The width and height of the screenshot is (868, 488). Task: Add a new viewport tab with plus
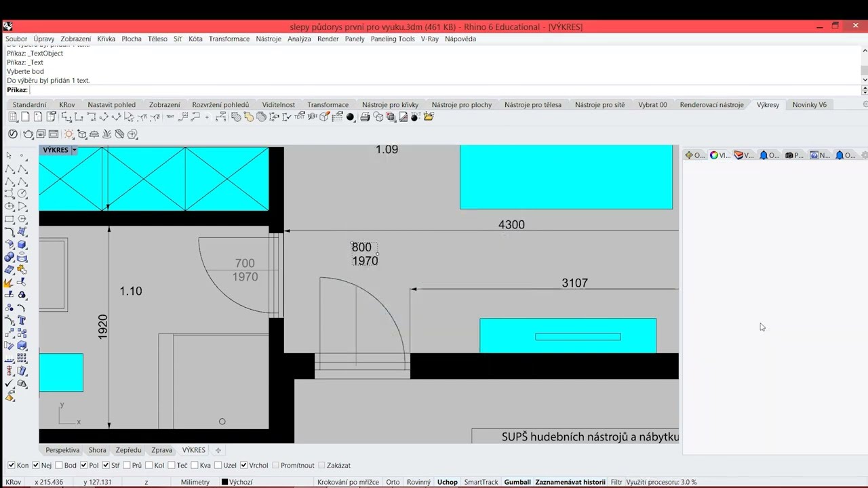[218, 450]
